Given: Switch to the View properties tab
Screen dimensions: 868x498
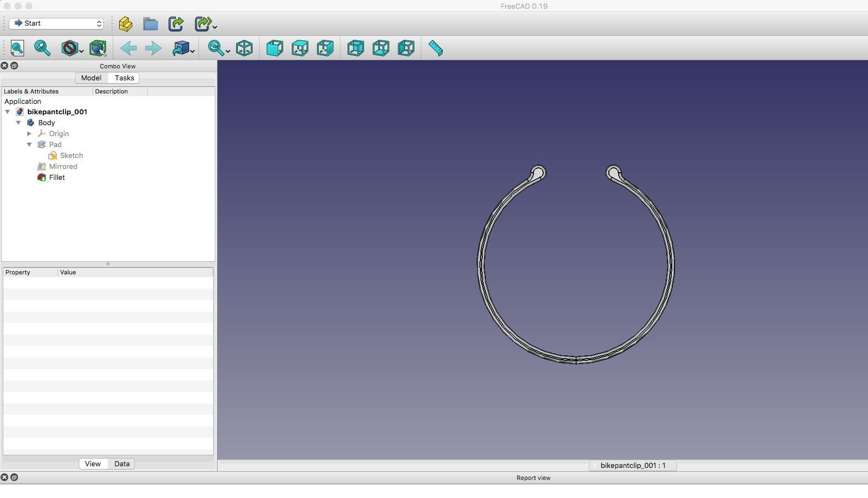Looking at the screenshot, I should tap(92, 464).
